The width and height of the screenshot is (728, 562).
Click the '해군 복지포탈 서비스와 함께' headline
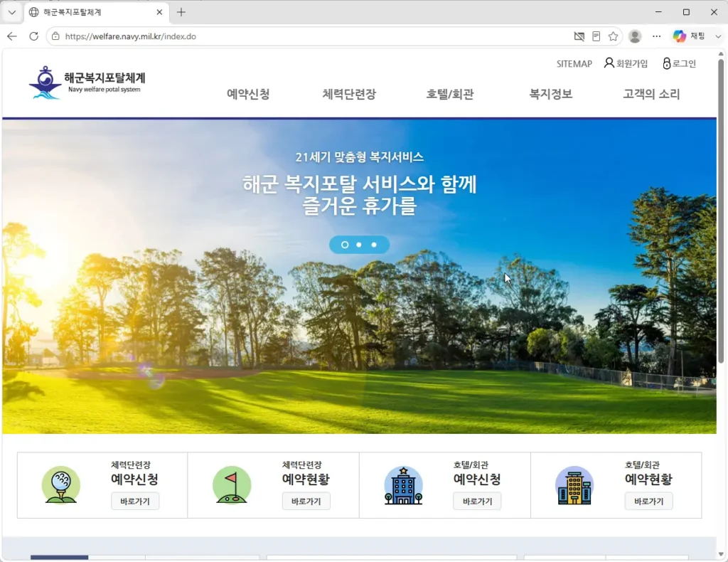pos(359,184)
